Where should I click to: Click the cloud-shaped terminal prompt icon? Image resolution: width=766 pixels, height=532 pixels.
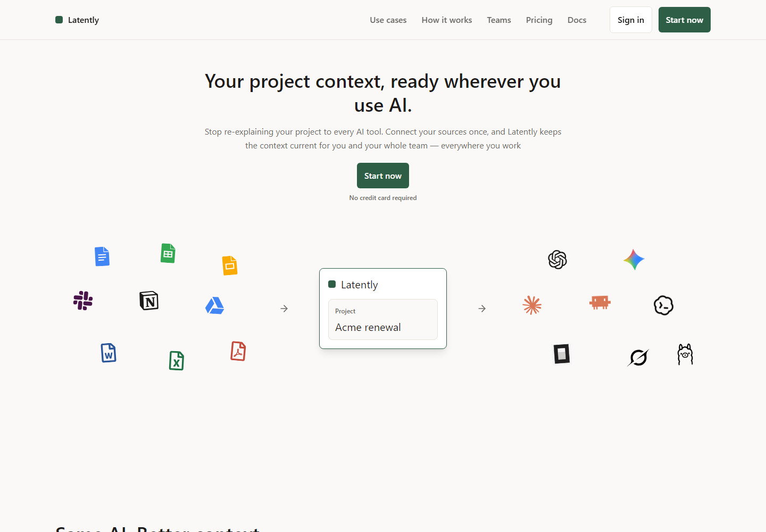(x=664, y=305)
